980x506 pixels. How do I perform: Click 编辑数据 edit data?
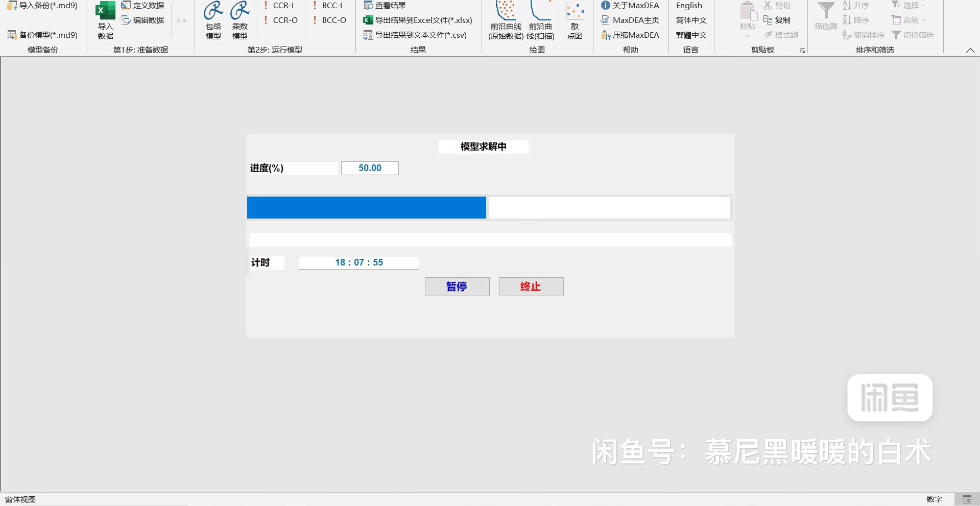(x=142, y=20)
